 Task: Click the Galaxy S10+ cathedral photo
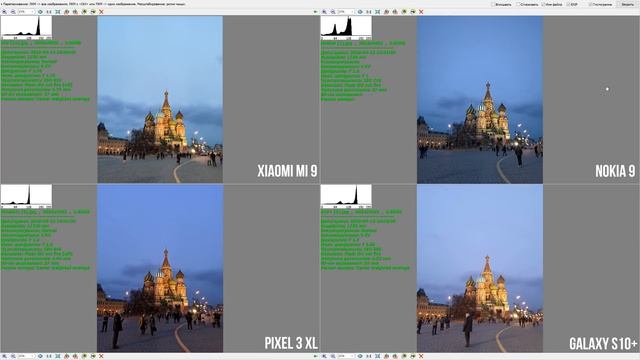pyautogui.click(x=480, y=268)
